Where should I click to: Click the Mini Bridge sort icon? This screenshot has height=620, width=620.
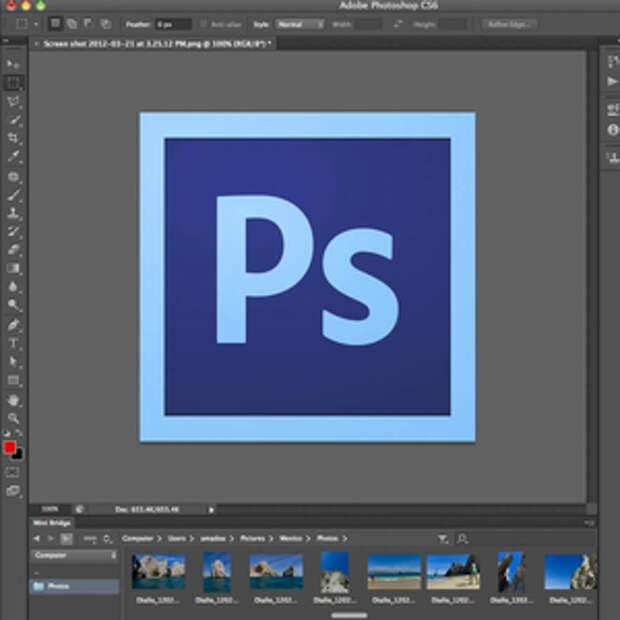click(108, 539)
